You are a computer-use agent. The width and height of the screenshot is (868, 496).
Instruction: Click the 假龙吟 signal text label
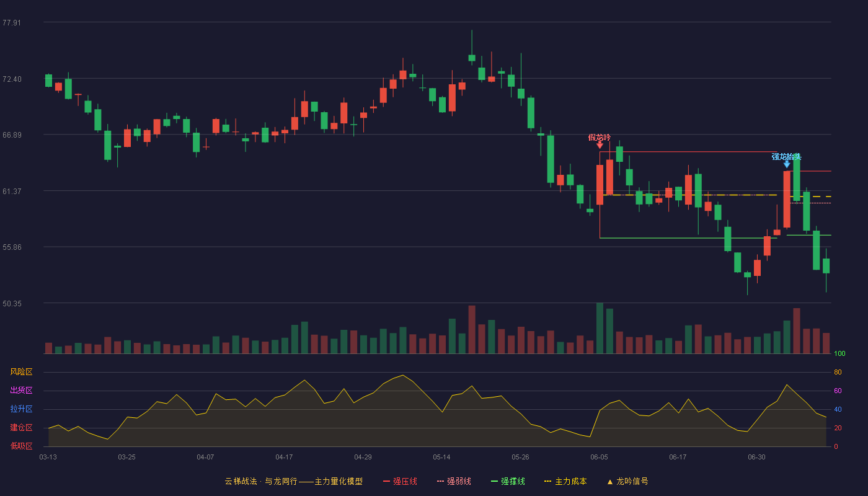tap(600, 137)
